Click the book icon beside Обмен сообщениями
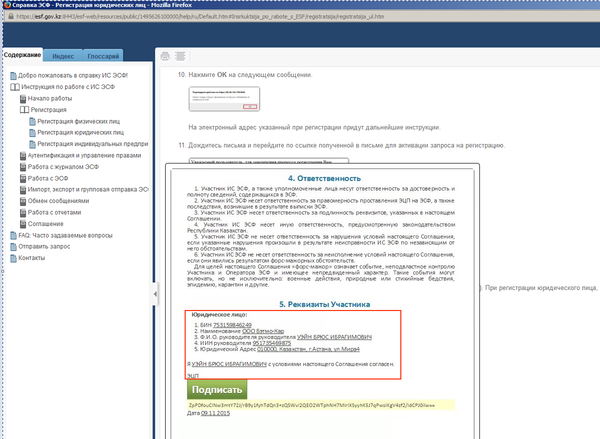 click(x=23, y=199)
